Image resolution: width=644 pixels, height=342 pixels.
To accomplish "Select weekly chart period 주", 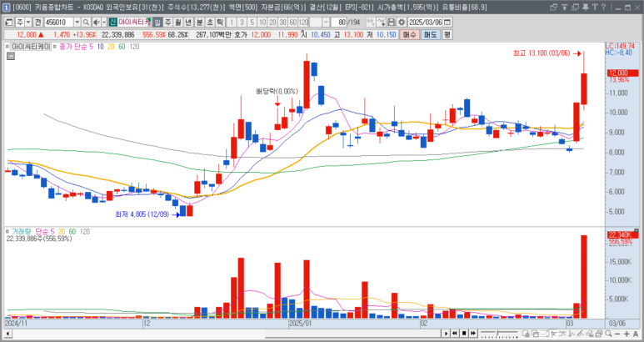I will (168, 23).
